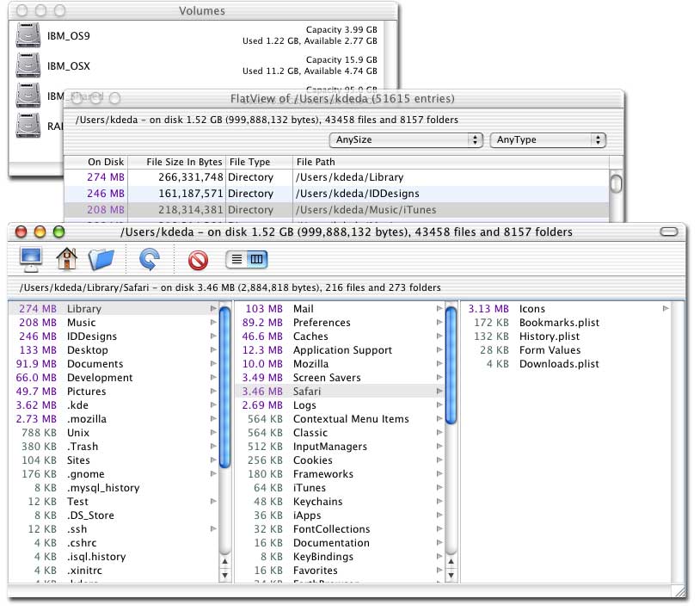This screenshot has height=611, width=700.
Task: Select the Preferences folder in second column
Action: click(322, 323)
